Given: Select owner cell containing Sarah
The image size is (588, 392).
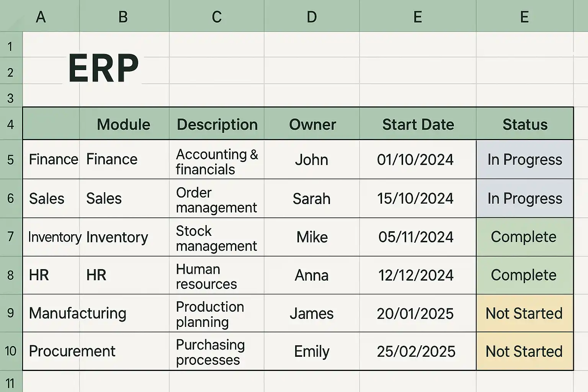Looking at the screenshot, I should pos(312,199).
